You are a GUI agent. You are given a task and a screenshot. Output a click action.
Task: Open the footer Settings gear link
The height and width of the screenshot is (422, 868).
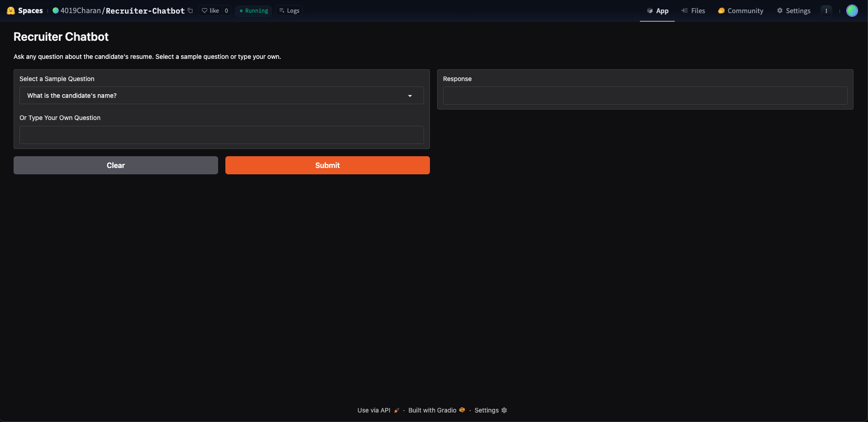(491, 410)
